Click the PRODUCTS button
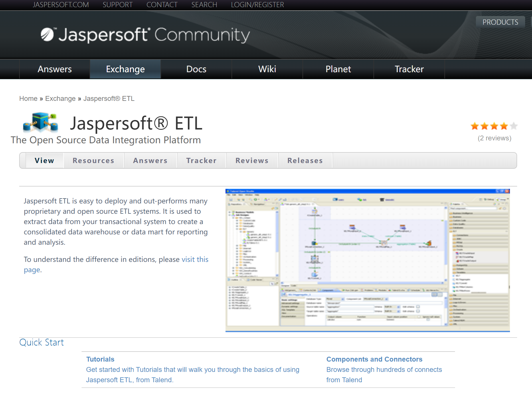 click(x=500, y=22)
